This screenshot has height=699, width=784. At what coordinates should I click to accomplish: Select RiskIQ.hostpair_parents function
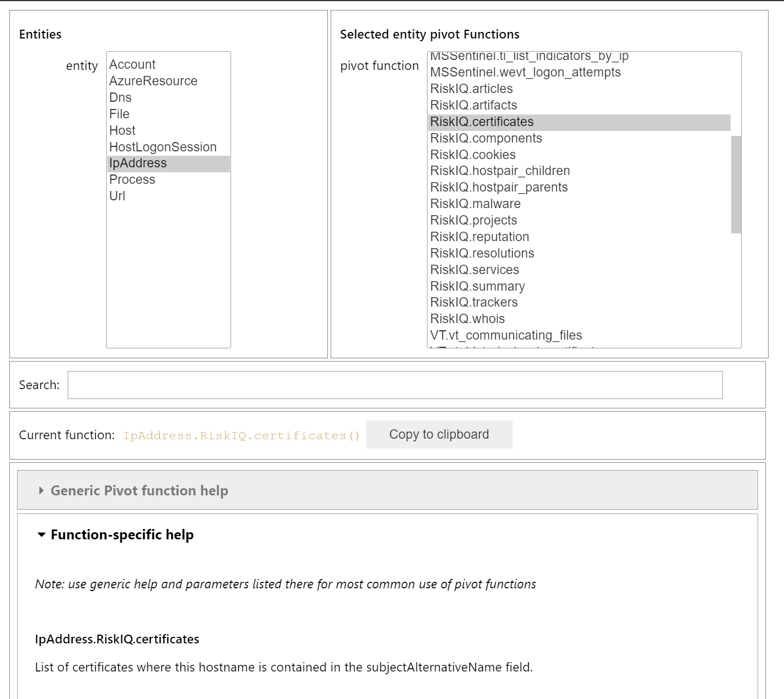[579, 188]
